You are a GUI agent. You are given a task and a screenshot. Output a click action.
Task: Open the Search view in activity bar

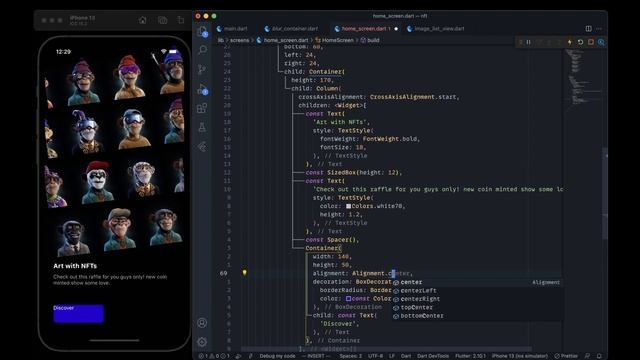point(202,50)
